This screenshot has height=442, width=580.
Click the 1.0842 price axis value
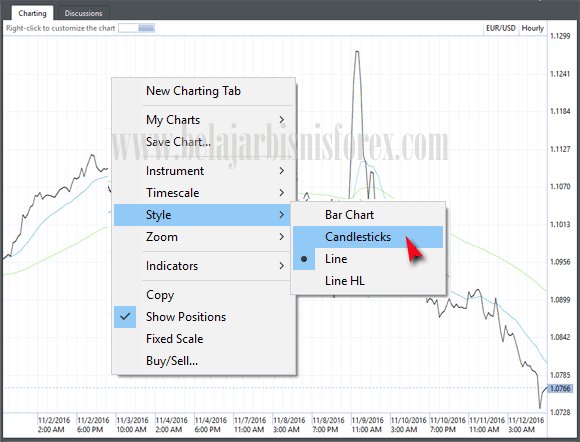click(x=560, y=337)
